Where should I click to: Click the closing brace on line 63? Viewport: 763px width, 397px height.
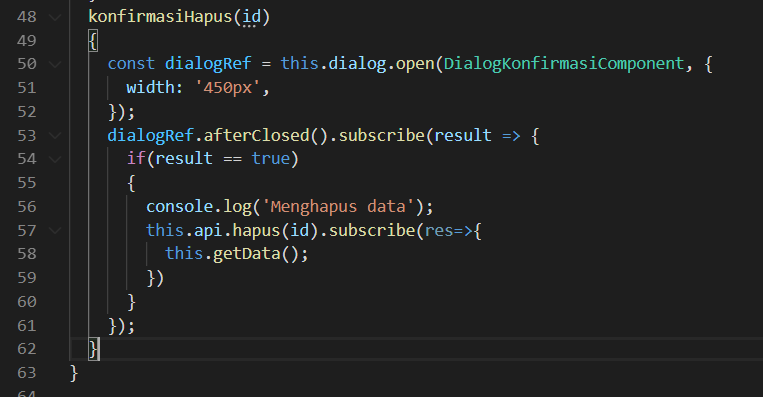click(x=74, y=373)
